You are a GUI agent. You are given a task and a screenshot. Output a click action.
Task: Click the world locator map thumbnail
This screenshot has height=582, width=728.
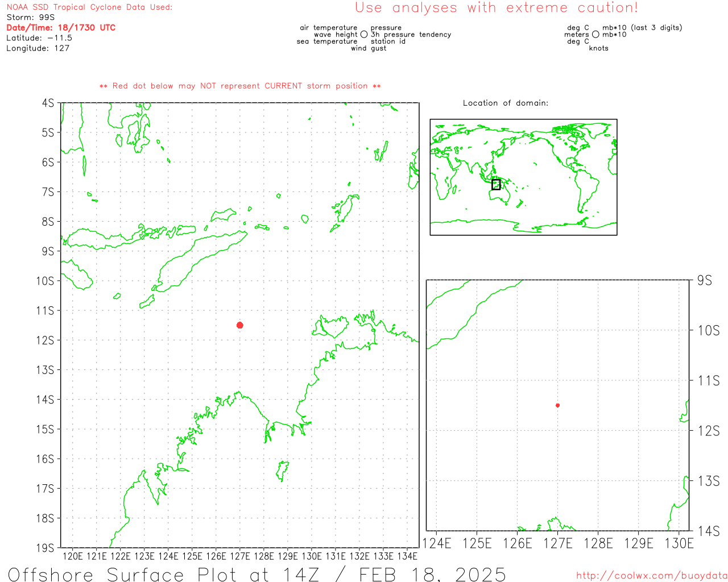point(523,177)
